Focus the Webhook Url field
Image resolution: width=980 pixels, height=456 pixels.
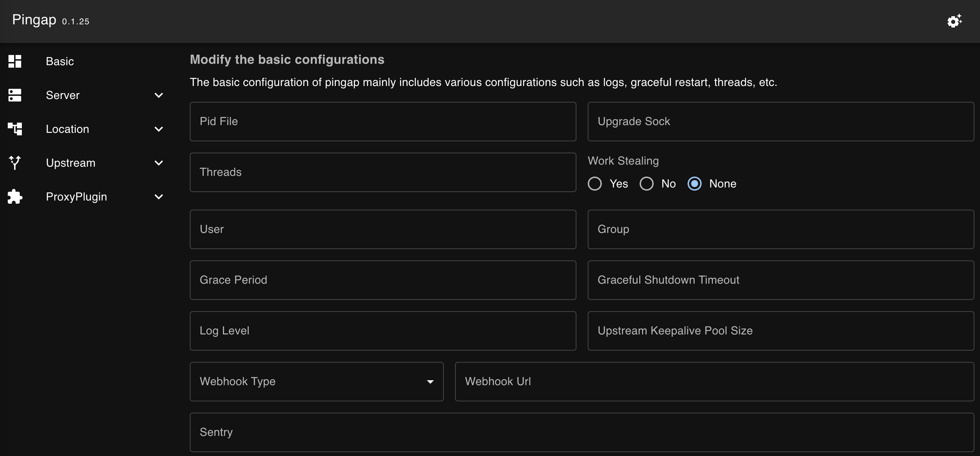[x=714, y=382]
